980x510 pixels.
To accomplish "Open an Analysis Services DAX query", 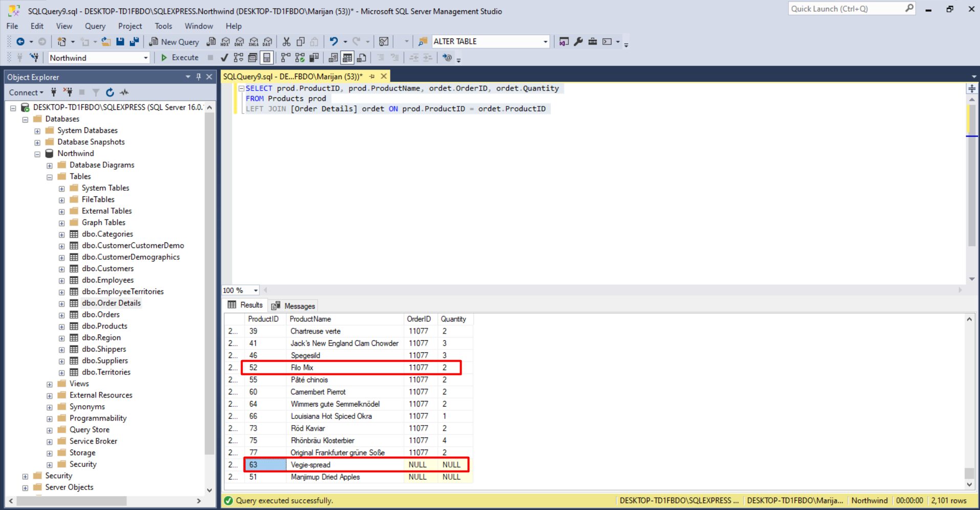I will (268, 41).
